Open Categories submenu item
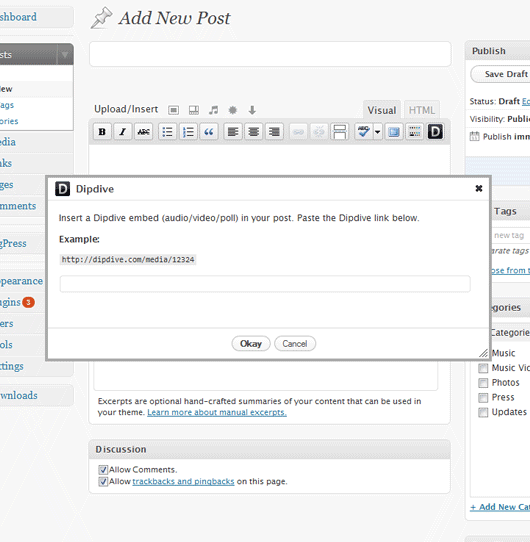This screenshot has height=542, width=530. coord(9,121)
